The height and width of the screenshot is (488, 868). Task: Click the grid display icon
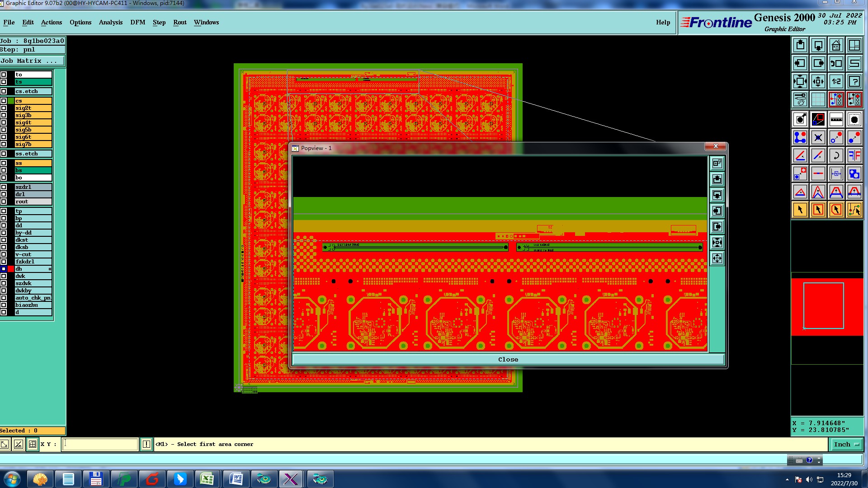click(x=818, y=99)
